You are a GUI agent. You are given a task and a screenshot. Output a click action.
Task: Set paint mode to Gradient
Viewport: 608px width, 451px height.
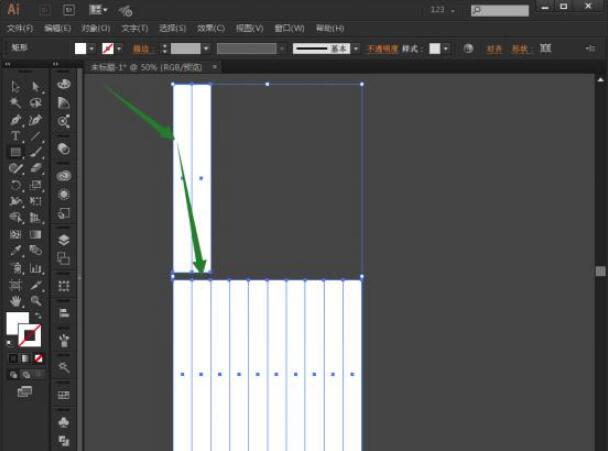click(25, 358)
